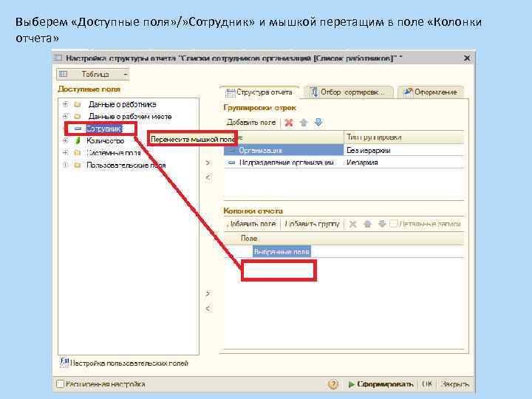Viewport: 532px width, 399px height.
Task: Click Добавить поле in Колонки отчета
Action: point(252,224)
